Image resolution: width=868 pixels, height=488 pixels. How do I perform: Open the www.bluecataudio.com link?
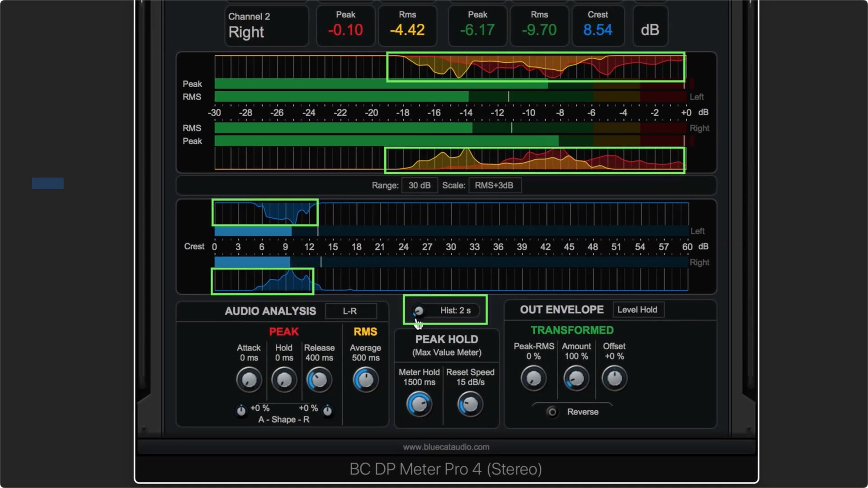click(446, 447)
